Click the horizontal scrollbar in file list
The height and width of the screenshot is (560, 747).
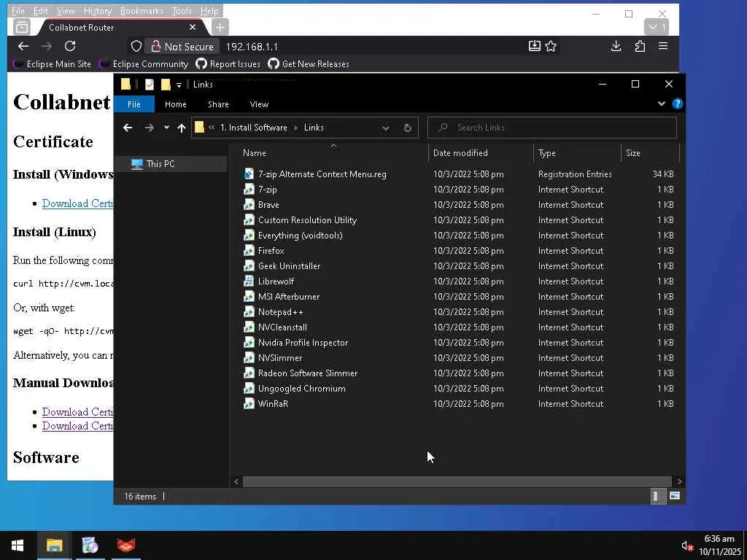click(x=457, y=481)
